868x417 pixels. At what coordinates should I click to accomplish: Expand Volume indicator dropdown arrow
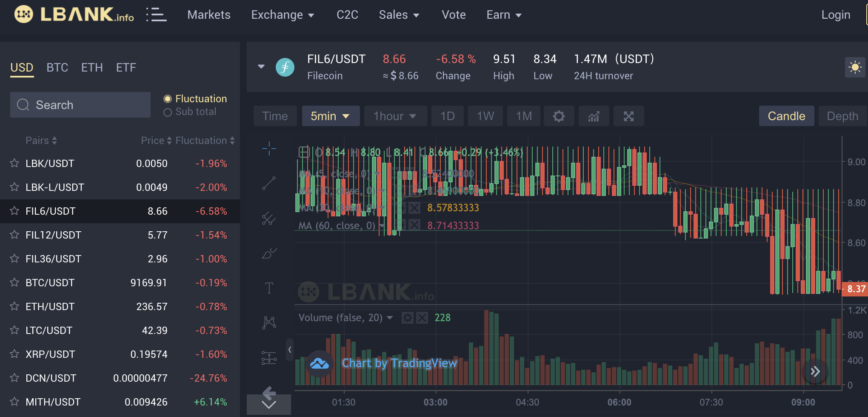tap(390, 318)
